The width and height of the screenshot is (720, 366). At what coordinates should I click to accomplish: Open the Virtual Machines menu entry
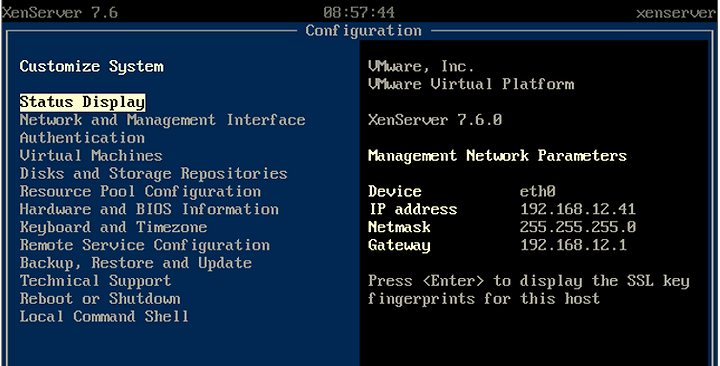pos(91,156)
